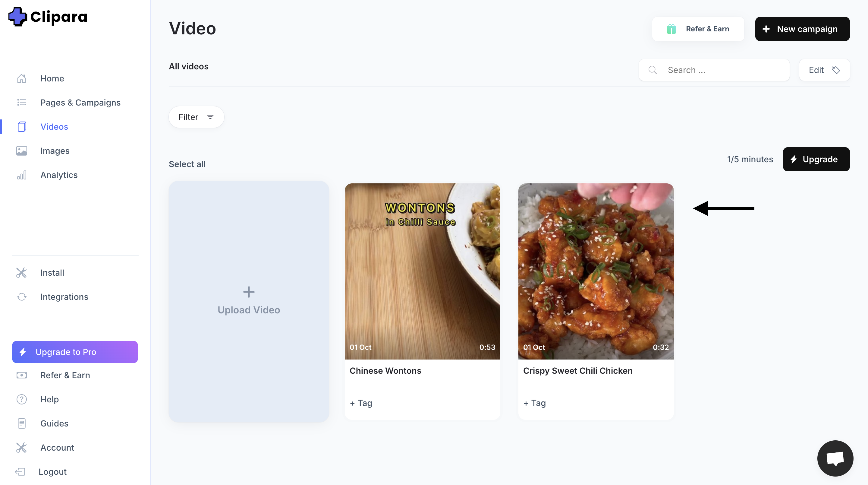
Task: Click the Images picture icon
Action: [22, 151]
